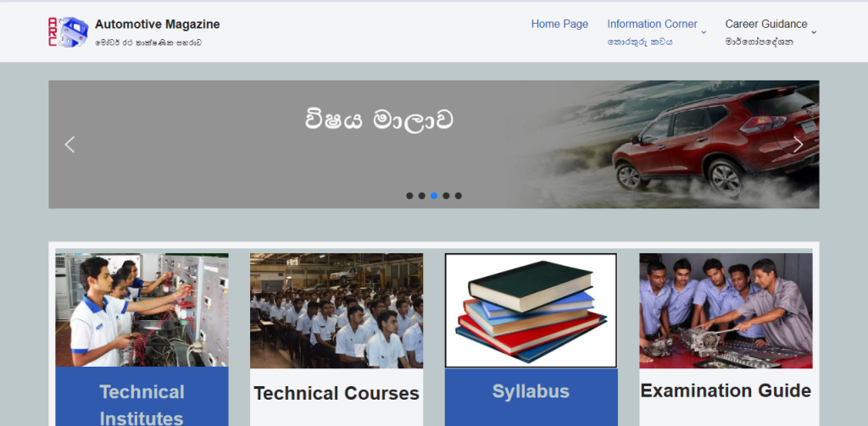Open the Technical Courses heading link

click(337, 393)
